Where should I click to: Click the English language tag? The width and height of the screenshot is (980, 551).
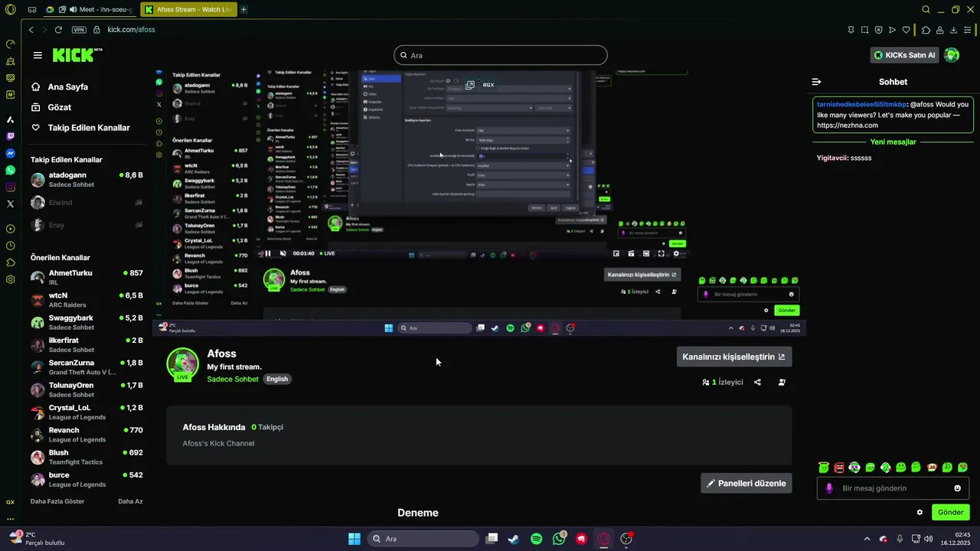tap(277, 379)
